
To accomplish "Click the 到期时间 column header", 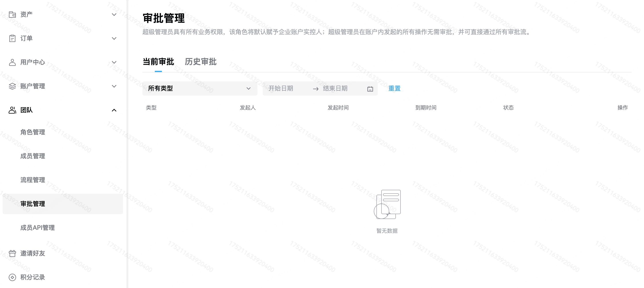I will [x=426, y=108].
